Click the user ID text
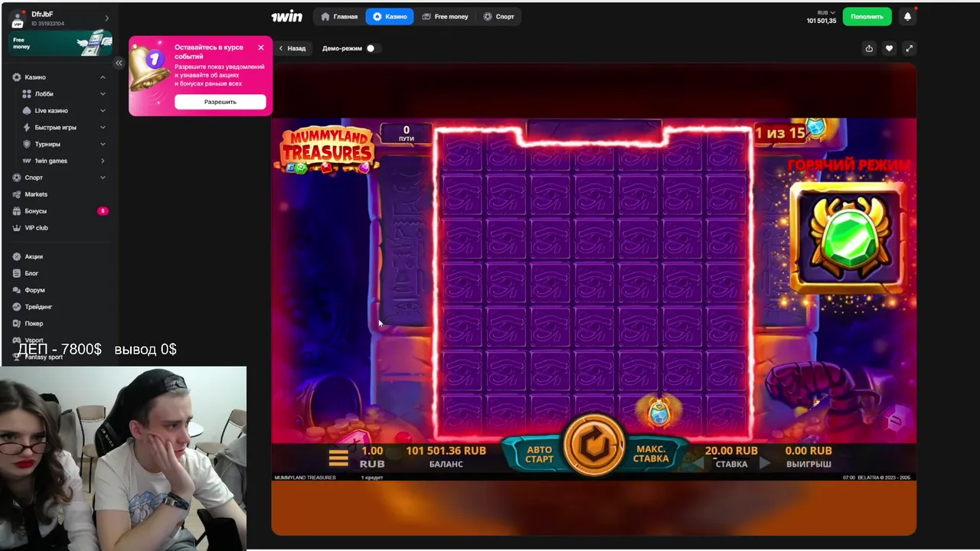The image size is (980, 551). click(48, 24)
